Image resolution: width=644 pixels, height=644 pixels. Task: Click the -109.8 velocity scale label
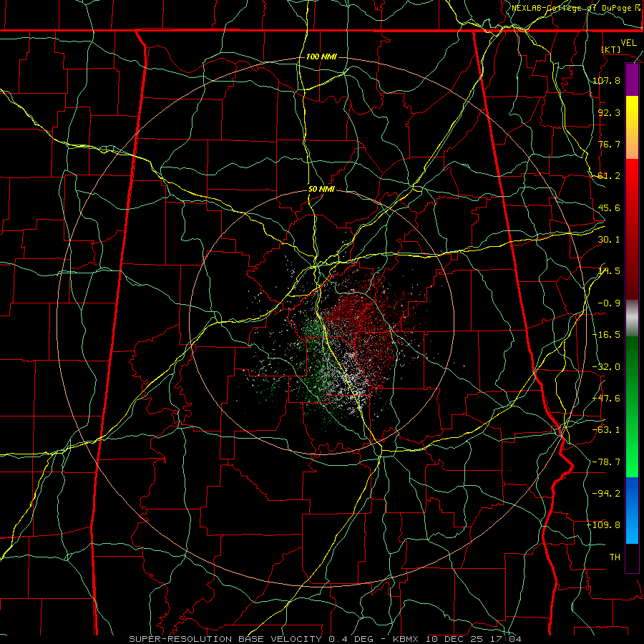point(604,525)
